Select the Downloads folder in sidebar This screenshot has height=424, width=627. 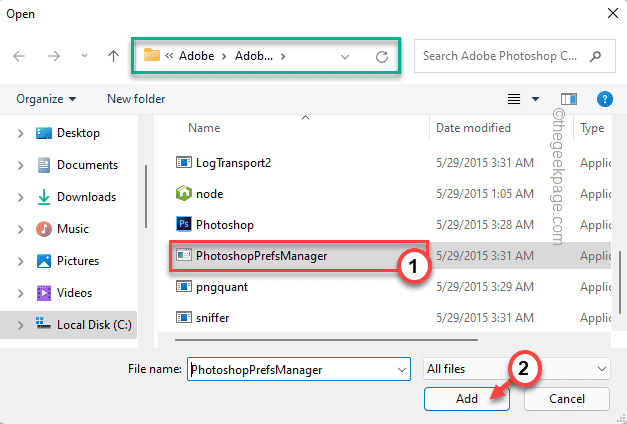[x=86, y=197]
